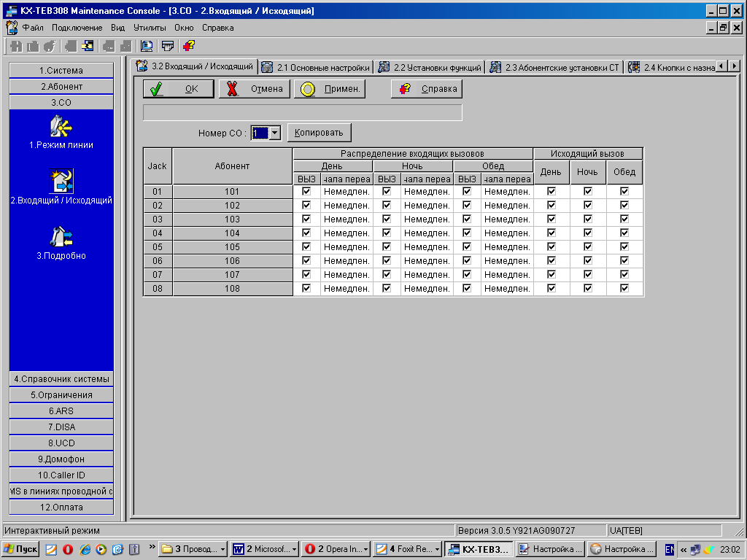The height and width of the screenshot is (560, 747).
Task: Expand the 4 Foxit Re... taskbar group arrow
Action: tap(437, 550)
